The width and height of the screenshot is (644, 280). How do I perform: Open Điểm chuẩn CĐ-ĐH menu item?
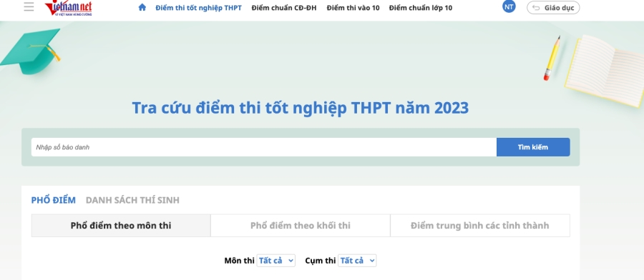pos(284,8)
